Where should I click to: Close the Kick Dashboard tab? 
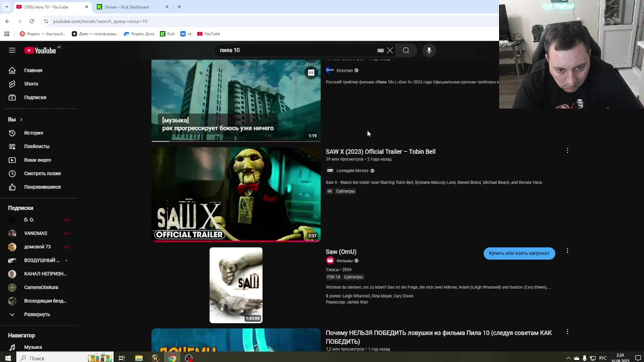(x=167, y=7)
